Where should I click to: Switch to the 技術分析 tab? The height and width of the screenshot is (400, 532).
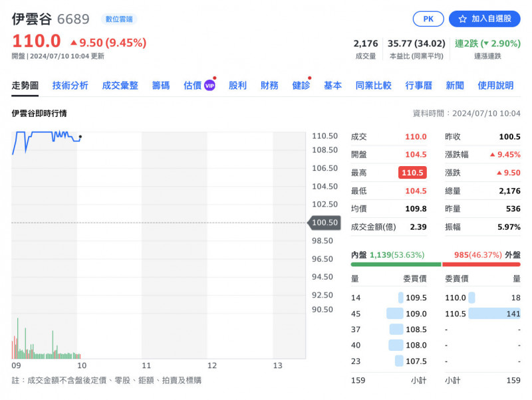pyautogui.click(x=70, y=86)
